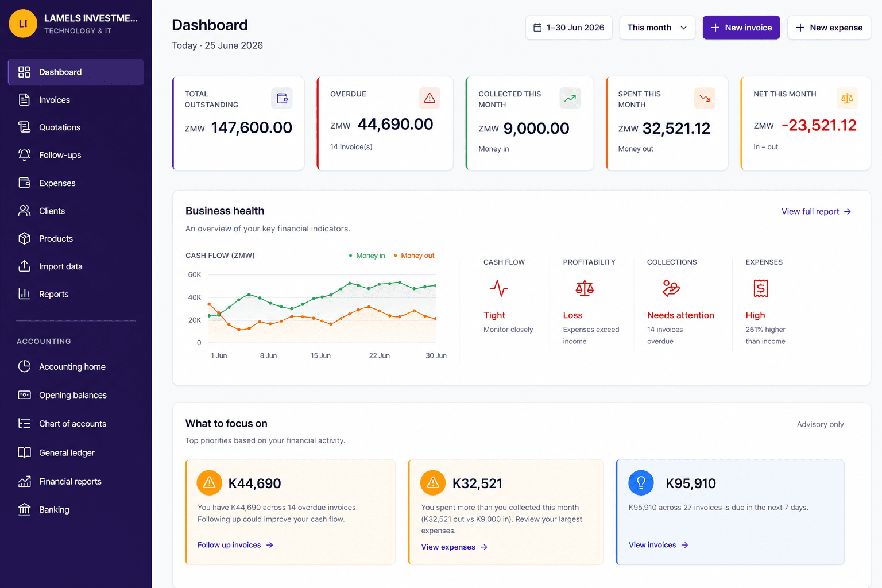Create a New invoice
882x588 pixels.
[x=741, y=28]
